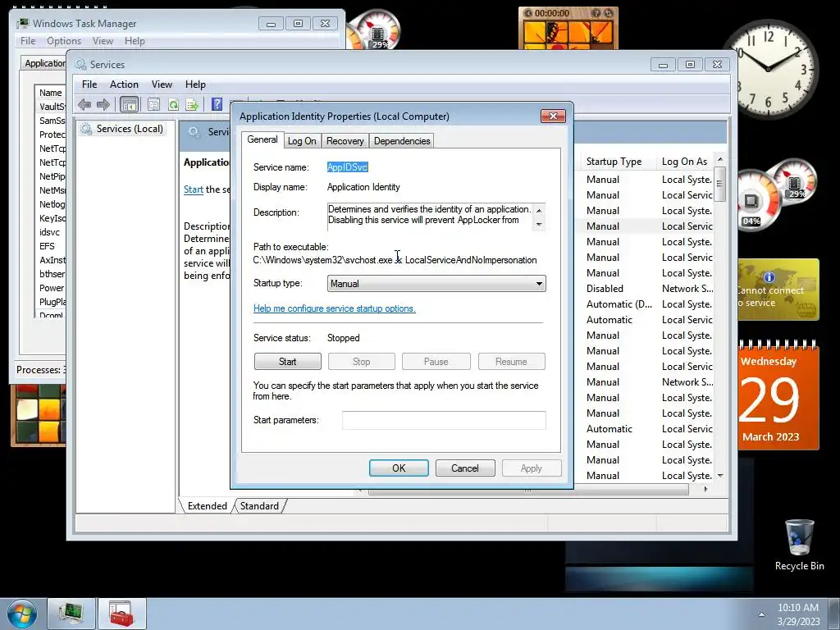Switch to the Services toolbox taskbar icon
The image size is (840, 630).
121,614
